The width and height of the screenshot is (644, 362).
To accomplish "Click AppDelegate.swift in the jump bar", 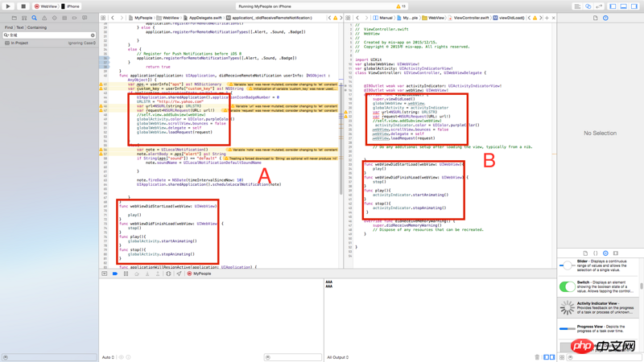I will coord(203,18).
